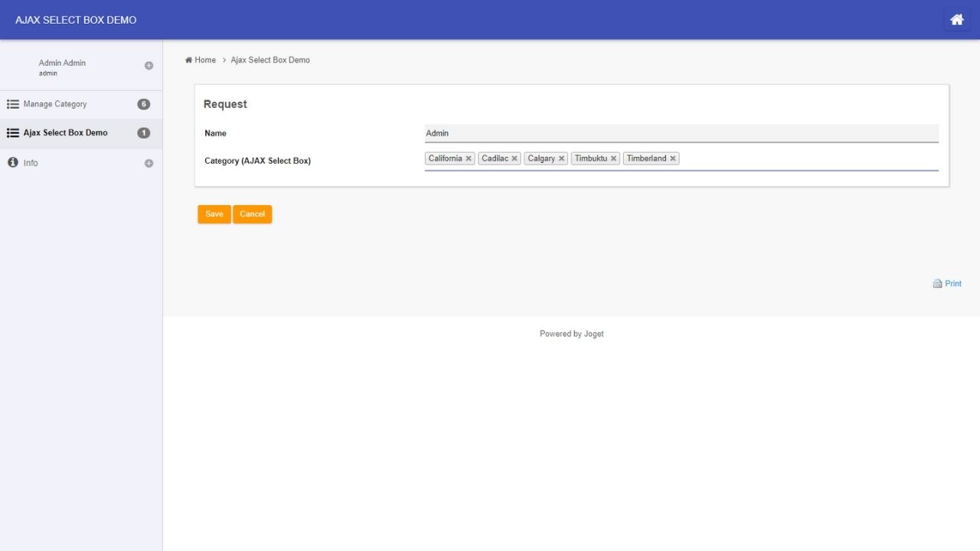Click the Admin Admin user name
This screenshot has height=551, width=980.
[62, 63]
